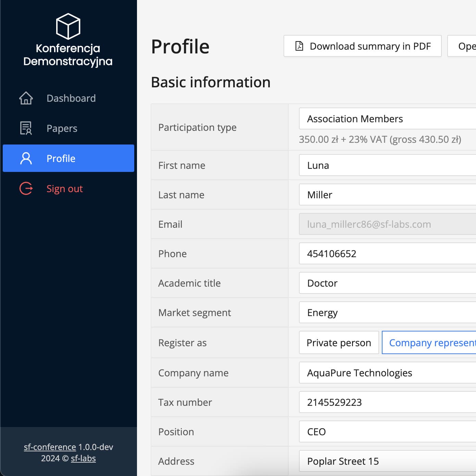
Task: Click the Profile page heading
Action: point(180,47)
